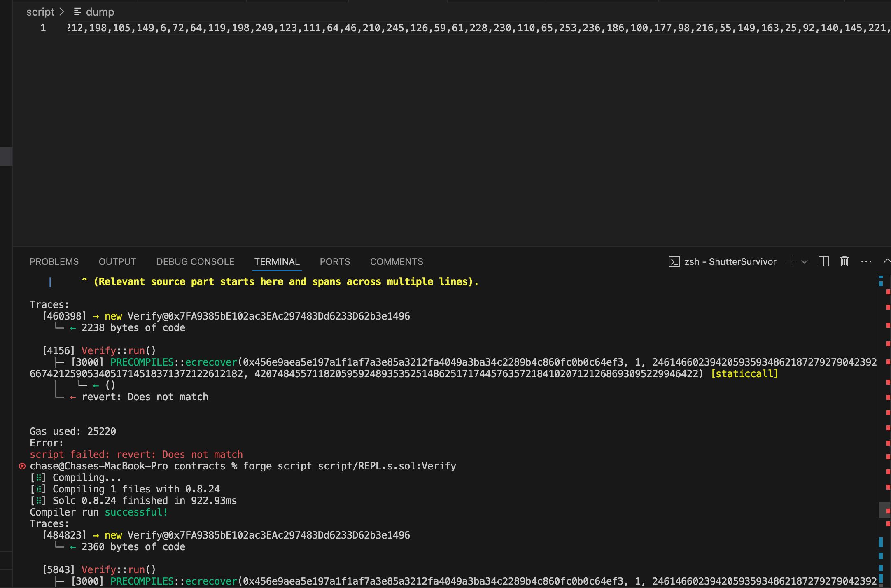
Task: Place cursor in the dump number line
Action: pyautogui.click(x=478, y=28)
